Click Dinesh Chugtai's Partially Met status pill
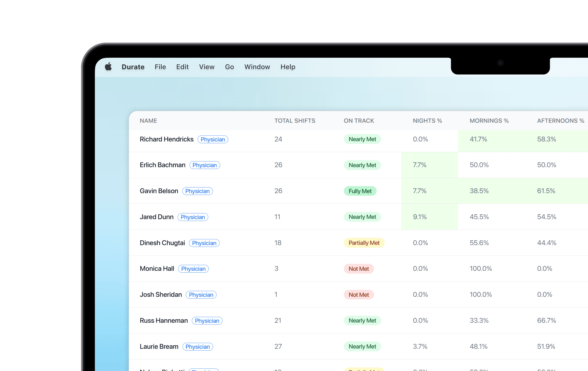The height and width of the screenshot is (371, 588). [x=364, y=243]
